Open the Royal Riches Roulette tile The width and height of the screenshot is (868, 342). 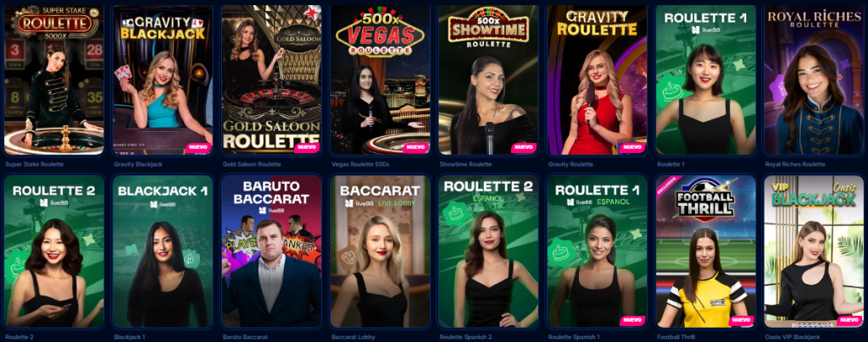click(813, 80)
